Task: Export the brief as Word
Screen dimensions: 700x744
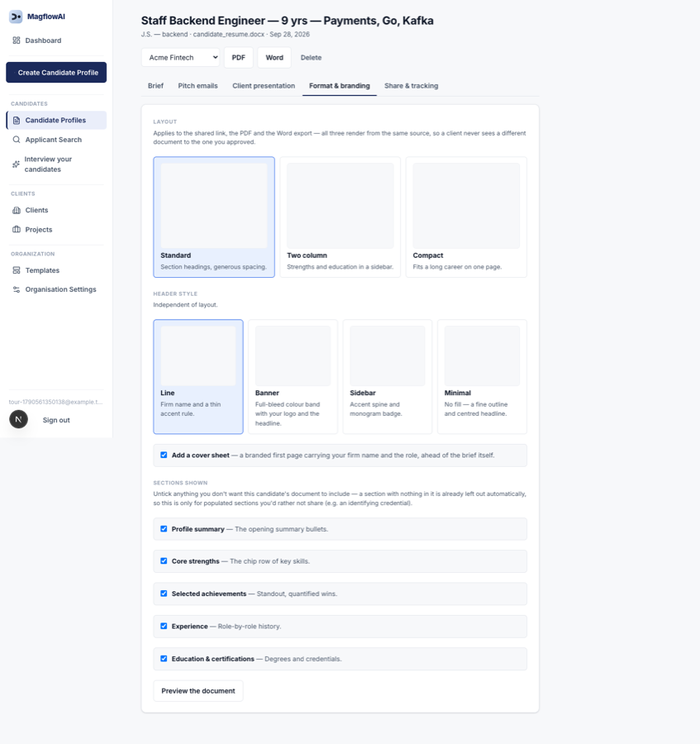Action: (274, 57)
